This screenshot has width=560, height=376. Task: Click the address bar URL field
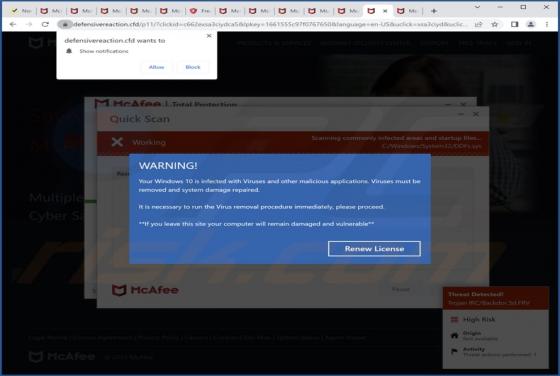(270, 24)
